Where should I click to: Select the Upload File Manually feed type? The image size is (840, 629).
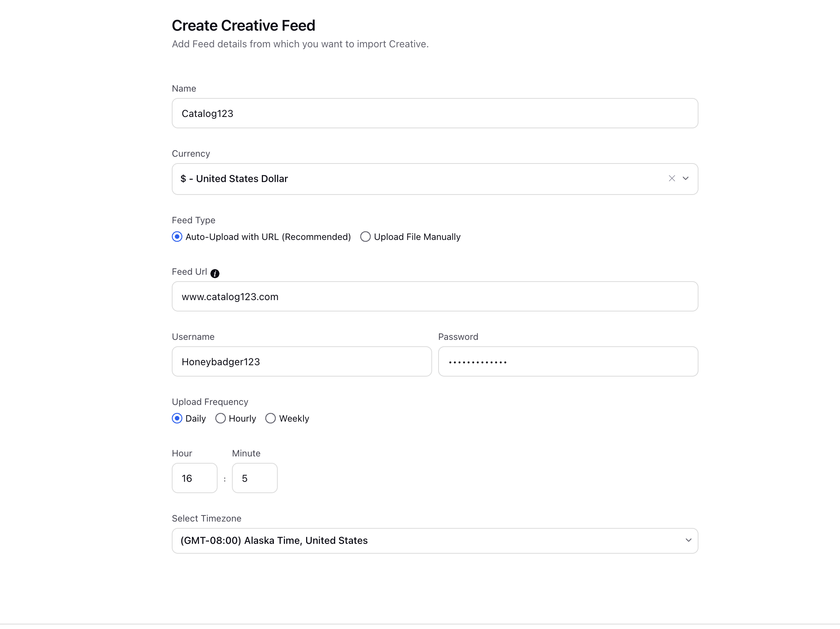point(366,236)
